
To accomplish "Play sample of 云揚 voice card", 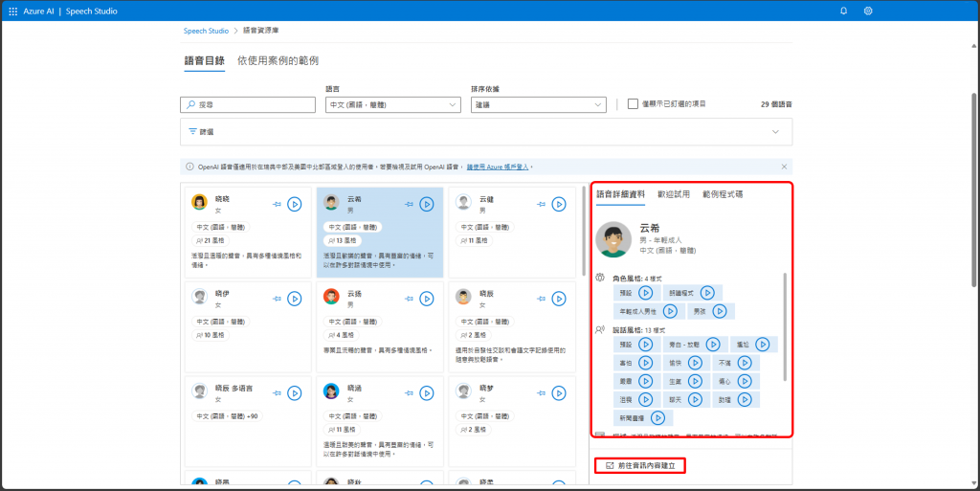I will point(427,299).
